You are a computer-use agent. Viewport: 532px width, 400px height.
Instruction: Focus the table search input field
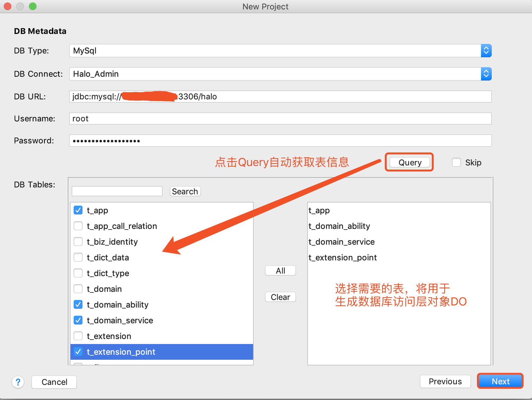click(x=117, y=191)
